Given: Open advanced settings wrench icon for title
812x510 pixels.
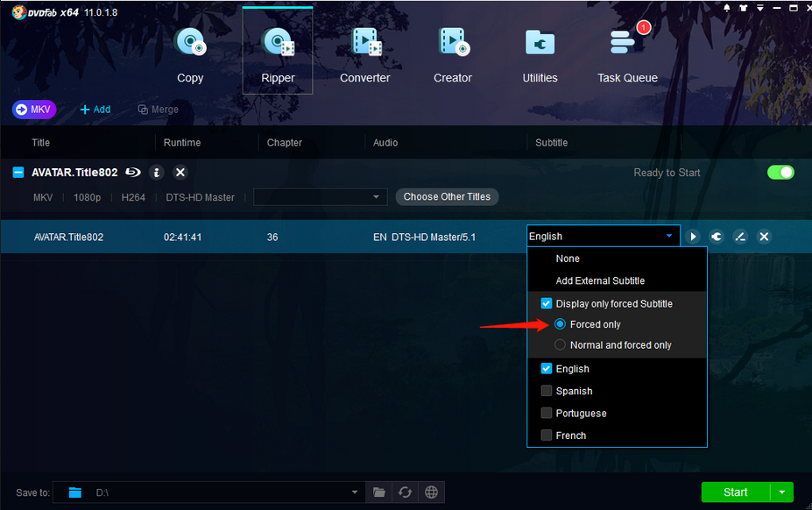Looking at the screenshot, I should [717, 237].
